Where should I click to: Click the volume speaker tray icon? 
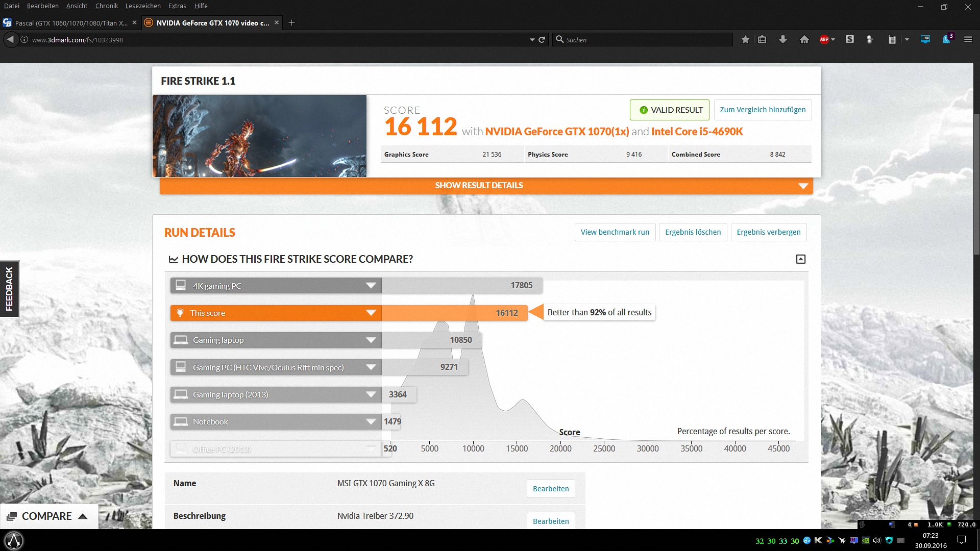877,540
